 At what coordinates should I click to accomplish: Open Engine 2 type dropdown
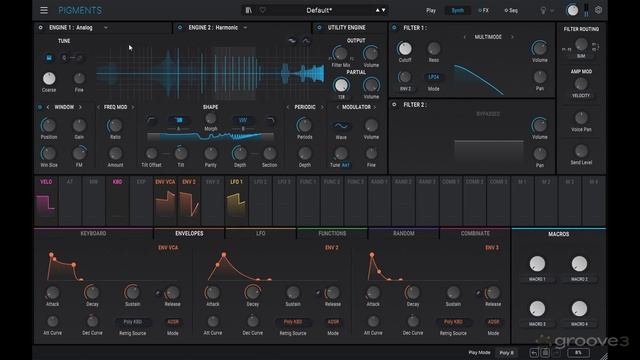click(245, 28)
